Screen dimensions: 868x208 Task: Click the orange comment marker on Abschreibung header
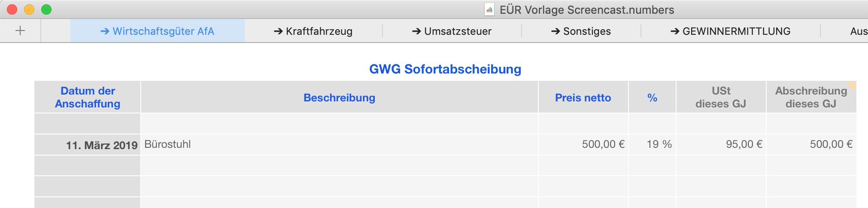[x=852, y=85]
